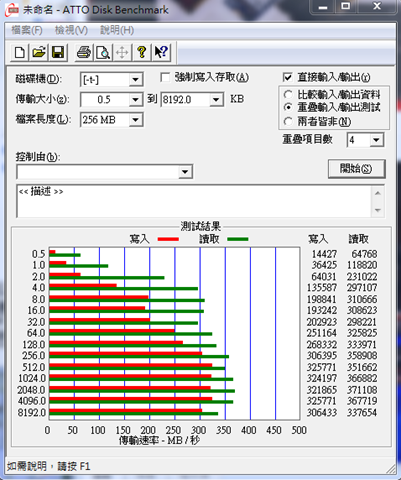The image size is (401, 480).
Task: Click inside the << 描述 >> text box
Action: coord(194,201)
